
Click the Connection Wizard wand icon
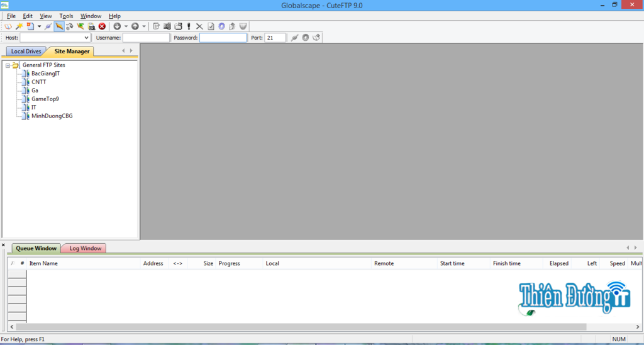pos(19,26)
